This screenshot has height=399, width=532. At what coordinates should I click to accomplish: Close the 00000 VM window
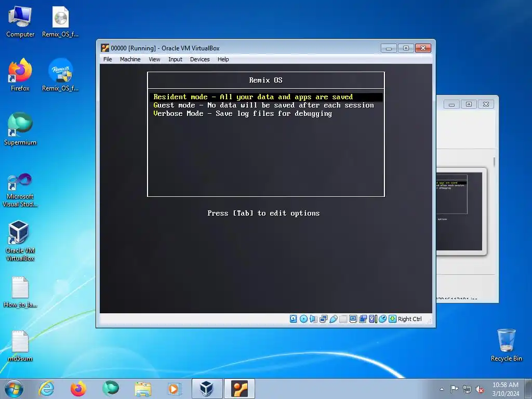(x=423, y=48)
